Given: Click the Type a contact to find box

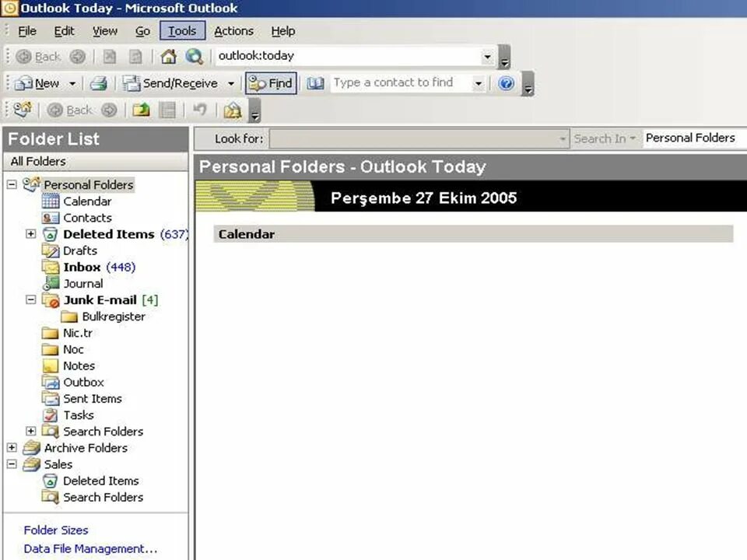Looking at the screenshot, I should coord(402,83).
